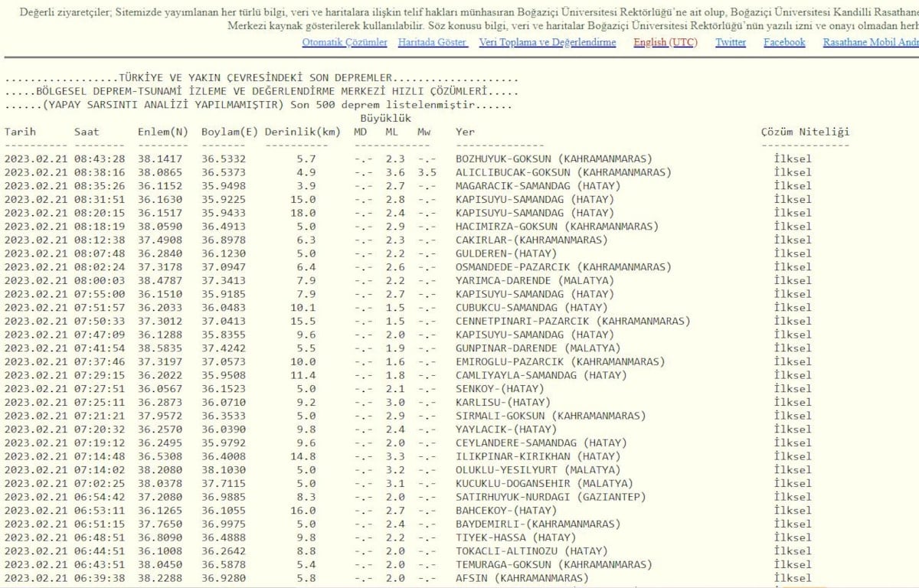Open the Otomatik Çözümler link
This screenshot has width=919, height=588.
345,43
